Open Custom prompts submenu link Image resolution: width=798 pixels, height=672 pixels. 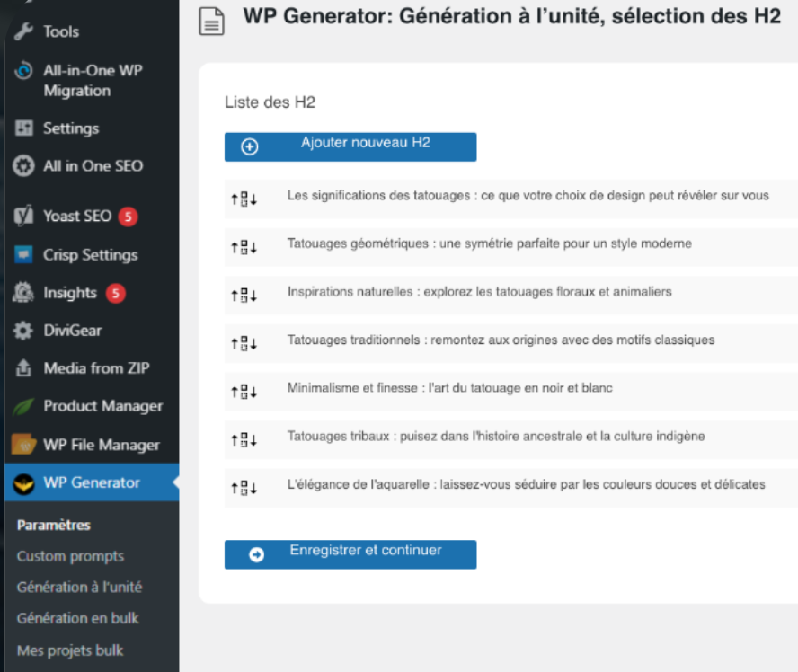tap(70, 556)
